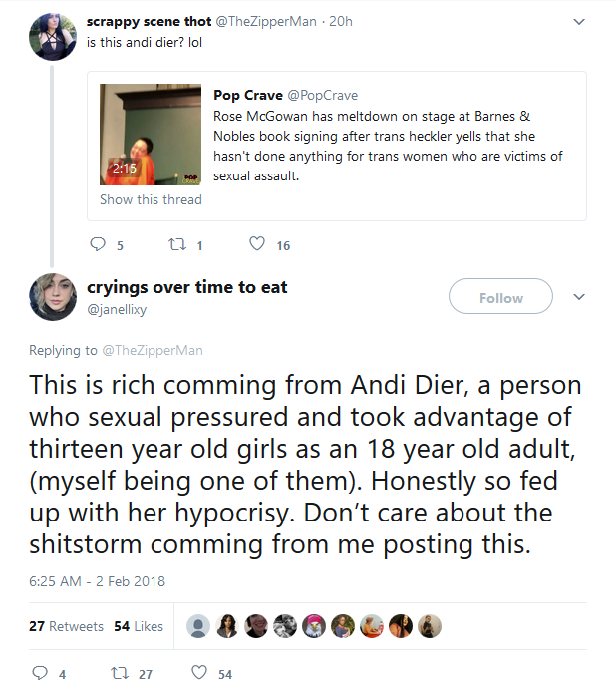The width and height of the screenshot is (616, 695).
Task: Retweet janellixy's tweet with 27 retweets
Action: 120,673
